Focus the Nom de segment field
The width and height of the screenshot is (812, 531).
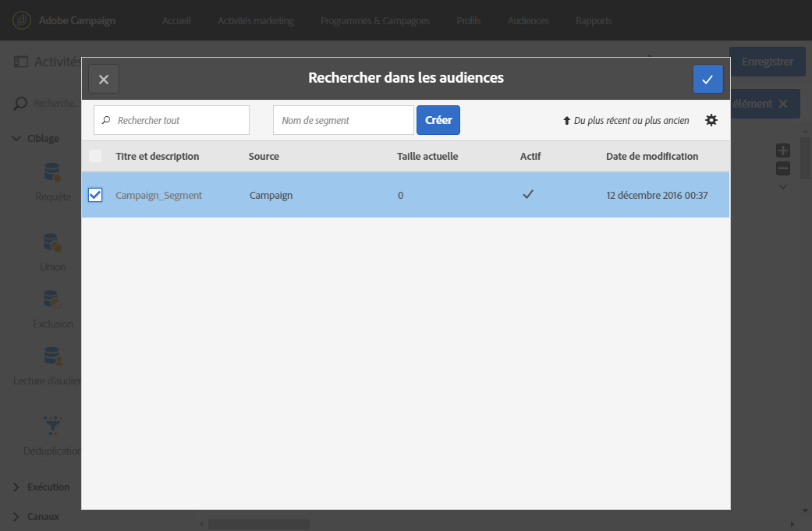pos(343,120)
